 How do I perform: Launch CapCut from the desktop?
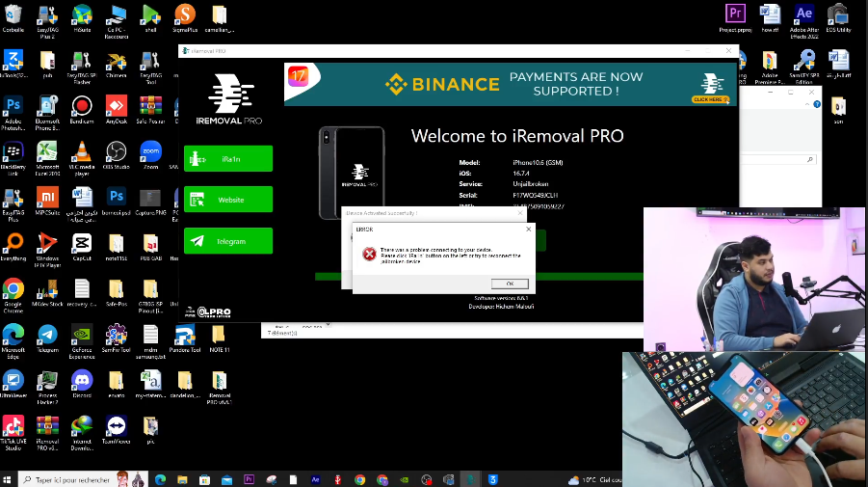pyautogui.click(x=82, y=247)
